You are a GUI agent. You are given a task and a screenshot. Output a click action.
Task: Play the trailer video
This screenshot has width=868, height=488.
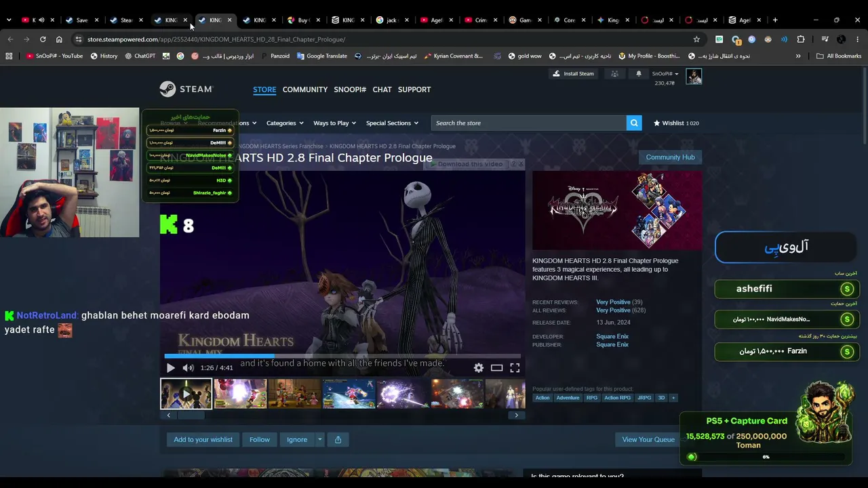pos(170,368)
